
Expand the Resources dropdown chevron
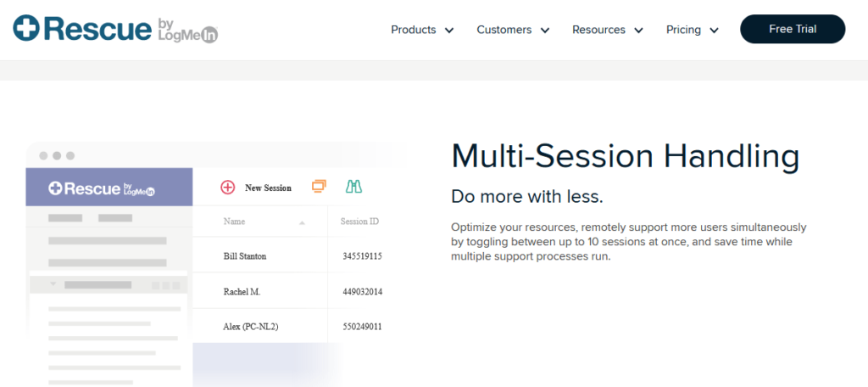638,31
